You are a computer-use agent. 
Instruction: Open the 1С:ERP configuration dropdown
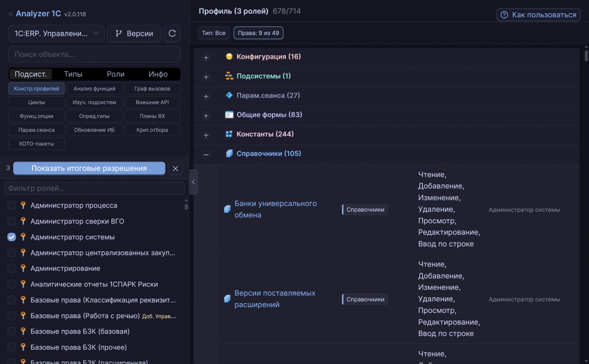[x=56, y=33]
